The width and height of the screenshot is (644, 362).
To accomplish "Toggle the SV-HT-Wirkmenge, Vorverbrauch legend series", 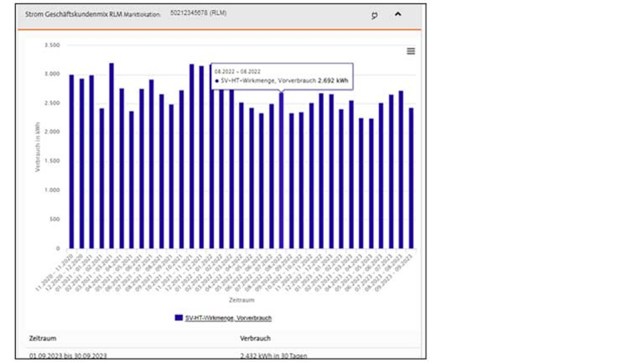I will point(228,318).
